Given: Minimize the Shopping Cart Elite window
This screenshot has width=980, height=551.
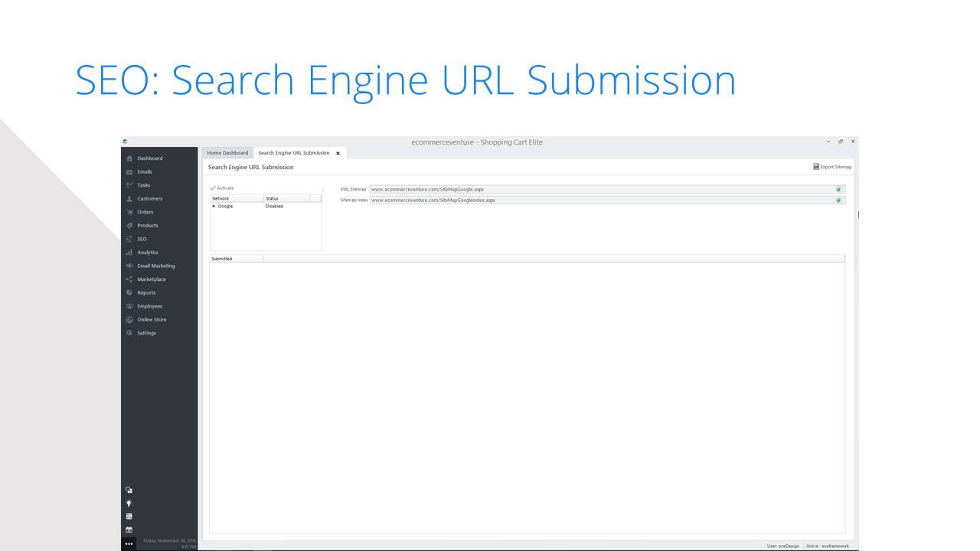Looking at the screenshot, I should point(828,142).
